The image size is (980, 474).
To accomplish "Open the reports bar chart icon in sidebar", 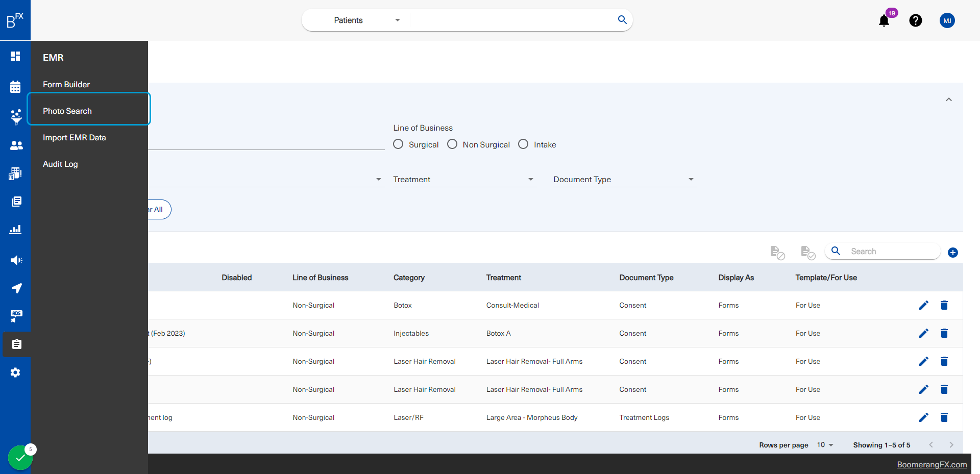I will point(15,230).
